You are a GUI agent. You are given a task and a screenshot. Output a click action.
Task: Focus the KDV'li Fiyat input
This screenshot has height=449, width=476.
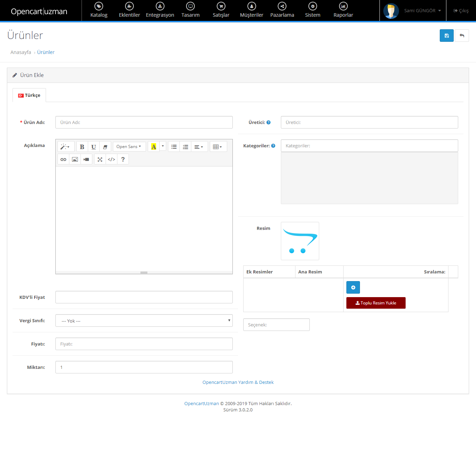click(x=144, y=297)
